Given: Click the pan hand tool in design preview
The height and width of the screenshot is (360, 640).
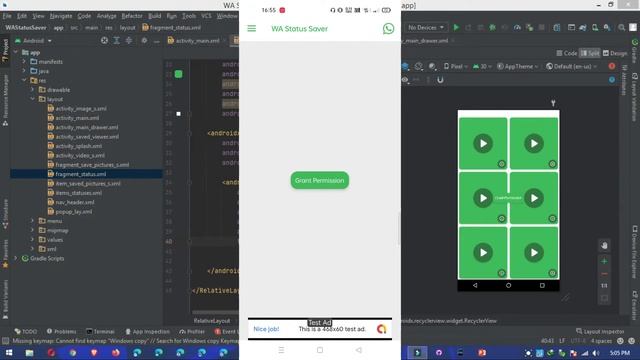Looking at the screenshot, I should tap(604, 246).
